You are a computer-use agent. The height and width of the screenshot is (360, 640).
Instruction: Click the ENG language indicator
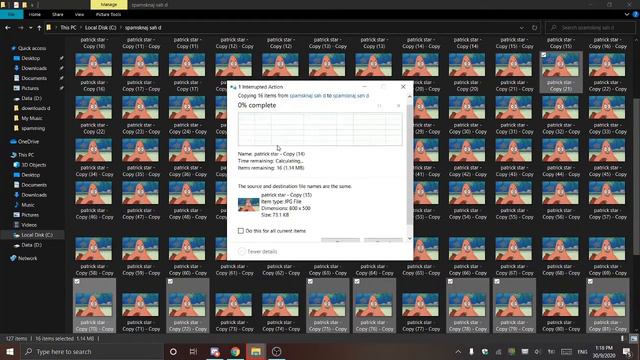582,351
